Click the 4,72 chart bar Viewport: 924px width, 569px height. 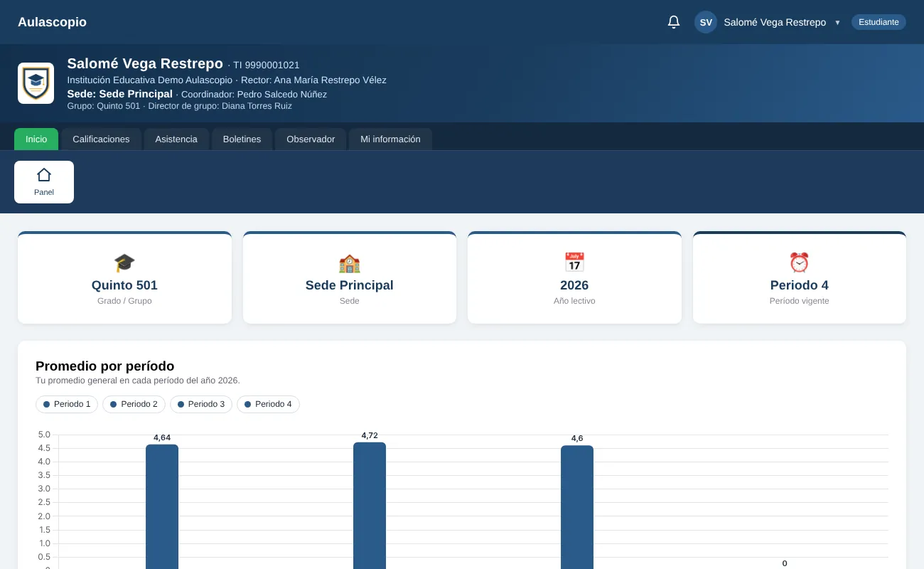click(370, 506)
